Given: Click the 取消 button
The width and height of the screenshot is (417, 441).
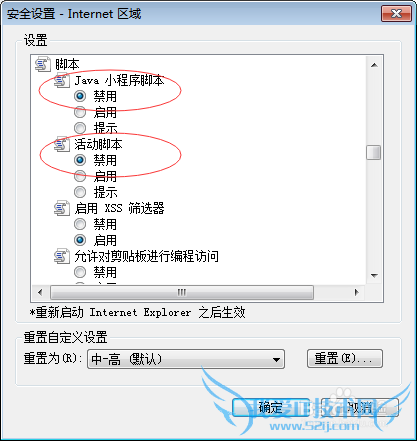Looking at the screenshot, I should point(360,407).
